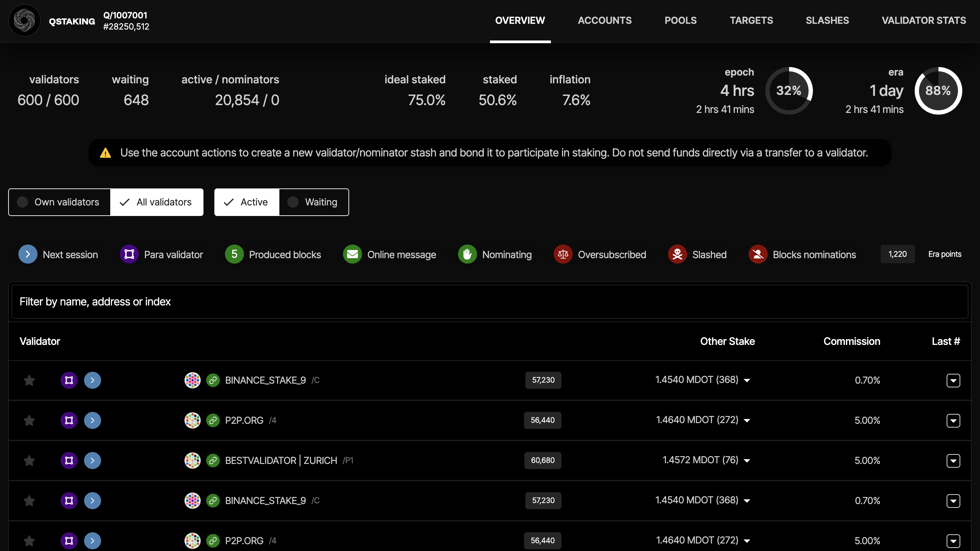This screenshot has width=980, height=551.
Task: Expand 1.4640 MDOT (272) stake list
Action: [747, 420]
